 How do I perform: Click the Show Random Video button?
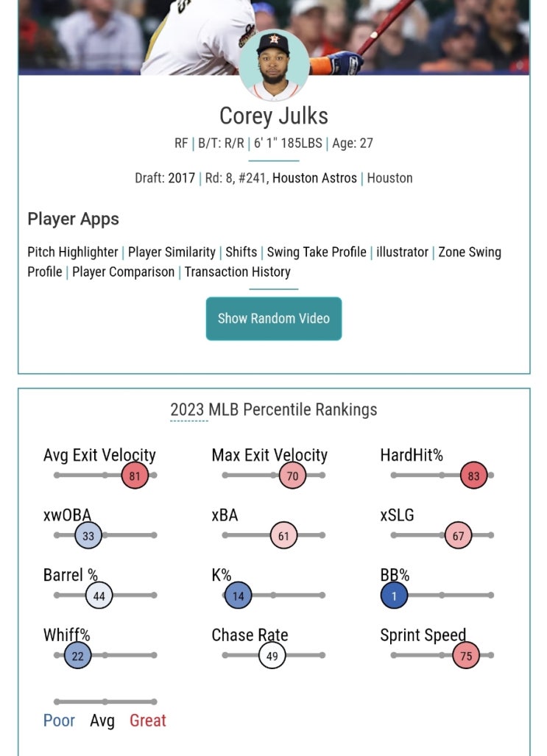coord(274,319)
